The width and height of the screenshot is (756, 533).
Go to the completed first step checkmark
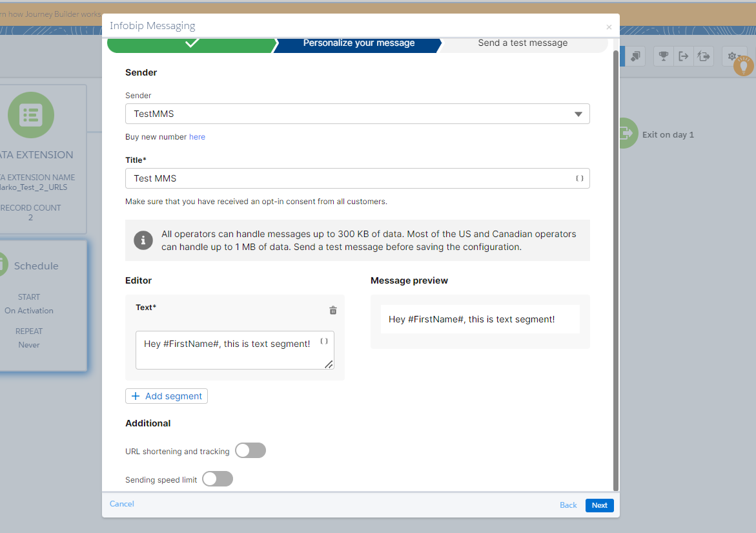[191, 43]
